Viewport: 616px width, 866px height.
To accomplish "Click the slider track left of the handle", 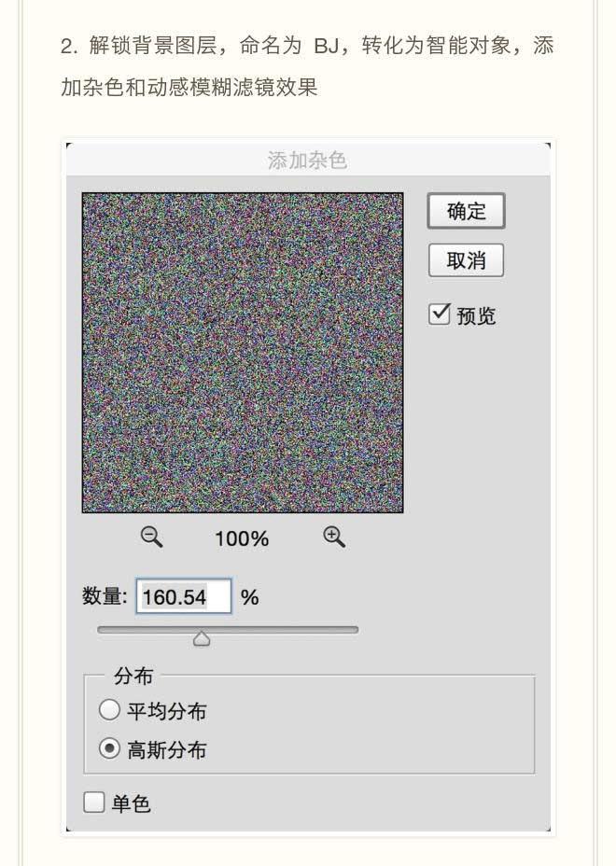I will point(147,630).
